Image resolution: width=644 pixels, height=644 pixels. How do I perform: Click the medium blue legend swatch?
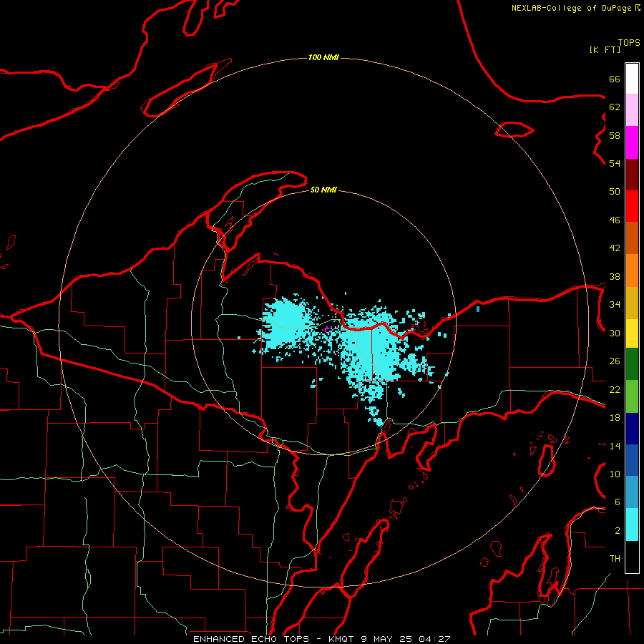point(632,460)
